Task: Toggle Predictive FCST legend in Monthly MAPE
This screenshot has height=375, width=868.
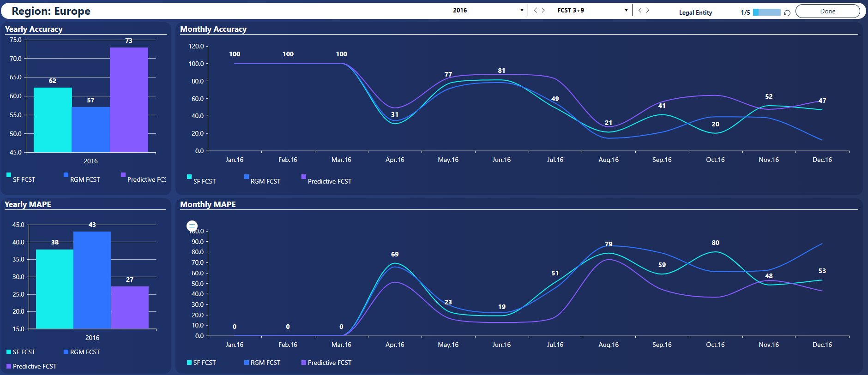Action: tap(326, 363)
